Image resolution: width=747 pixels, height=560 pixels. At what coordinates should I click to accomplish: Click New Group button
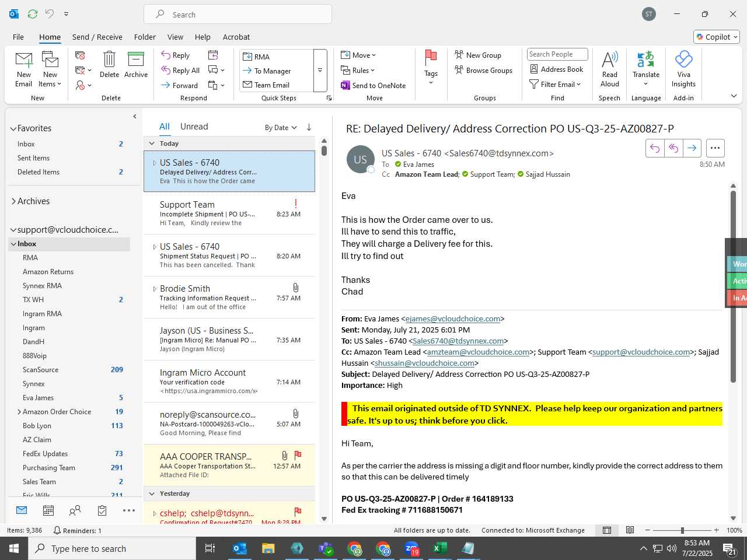tap(478, 55)
